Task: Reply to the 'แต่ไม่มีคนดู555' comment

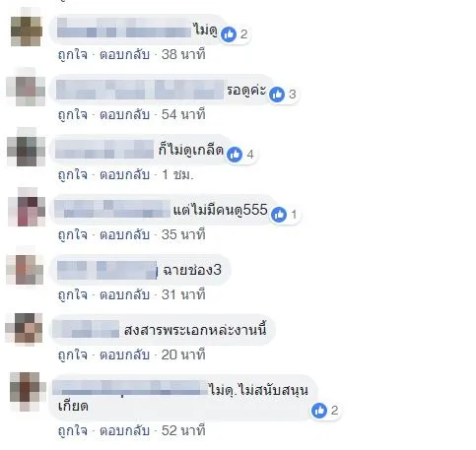Action: (x=124, y=234)
